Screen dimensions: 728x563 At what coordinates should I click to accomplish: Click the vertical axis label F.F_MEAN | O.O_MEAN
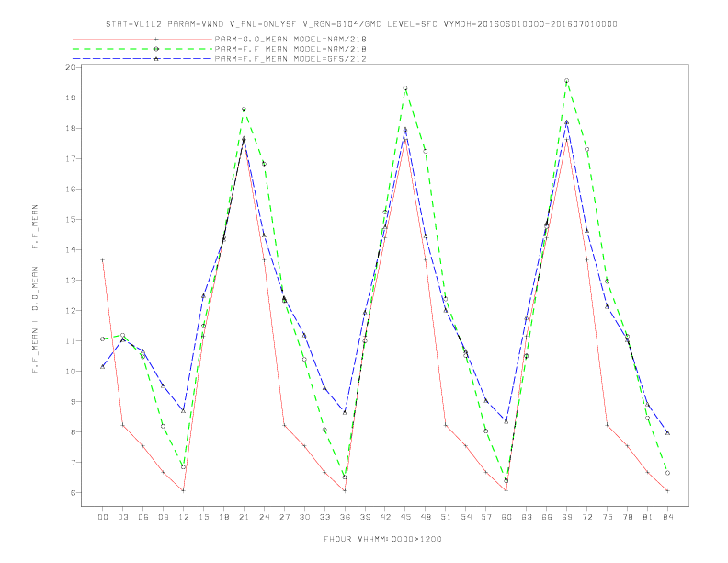point(35,289)
